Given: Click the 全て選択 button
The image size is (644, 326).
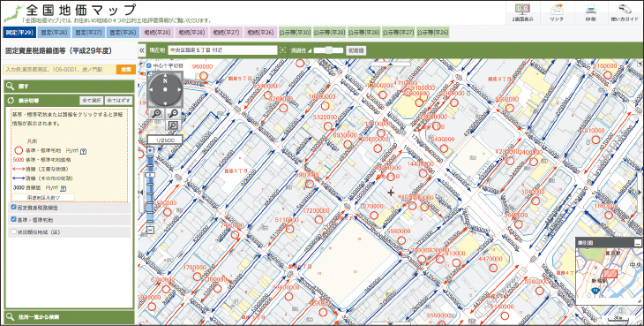Looking at the screenshot, I should [91, 101].
